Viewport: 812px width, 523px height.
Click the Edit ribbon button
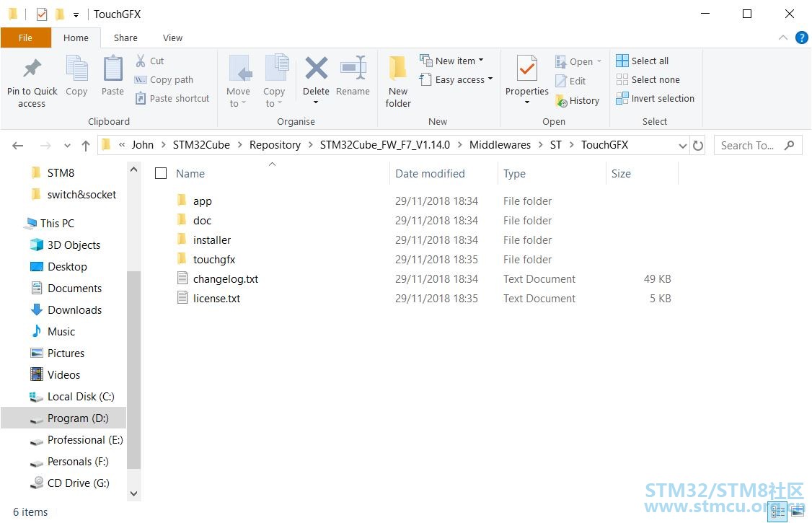[570, 81]
